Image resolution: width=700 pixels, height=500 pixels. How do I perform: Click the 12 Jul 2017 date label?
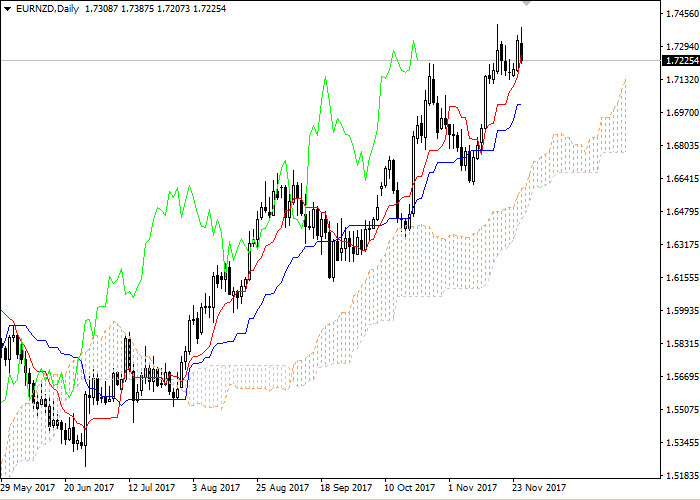click(x=151, y=487)
